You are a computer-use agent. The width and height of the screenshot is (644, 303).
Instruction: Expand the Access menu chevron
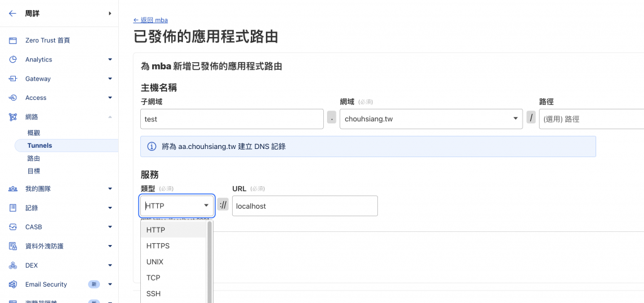[110, 97]
